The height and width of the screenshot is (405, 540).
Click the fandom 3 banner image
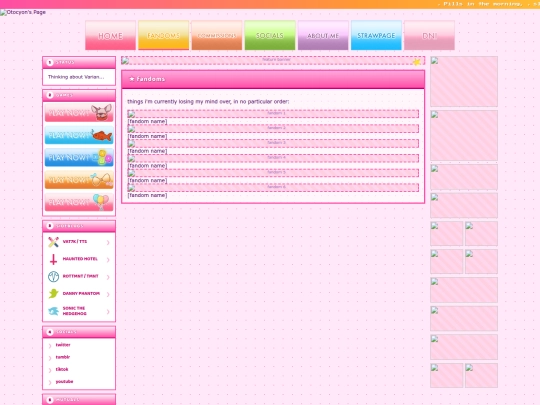tap(273, 143)
